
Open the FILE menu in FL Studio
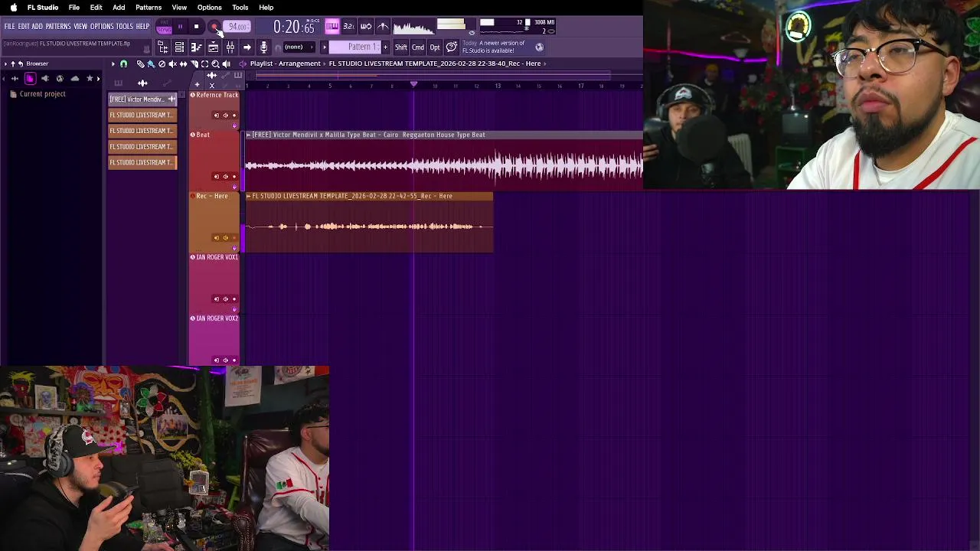coord(9,26)
